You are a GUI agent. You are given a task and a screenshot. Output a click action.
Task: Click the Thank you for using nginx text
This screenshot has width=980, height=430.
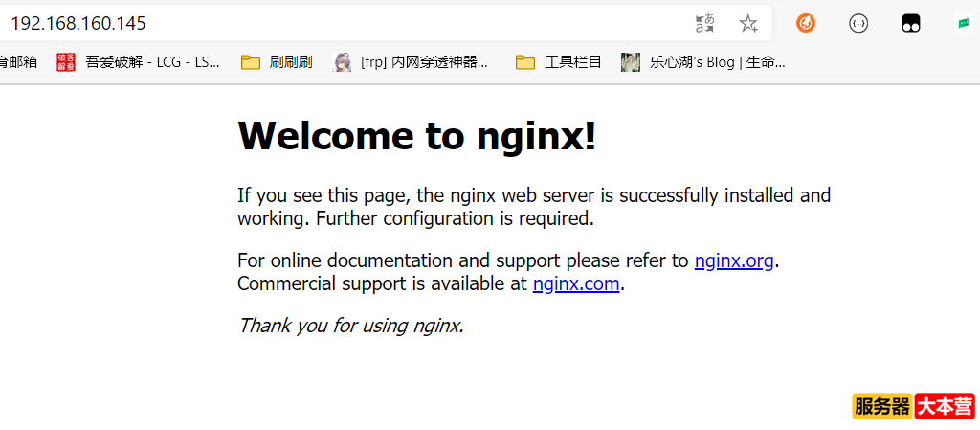coord(350,325)
